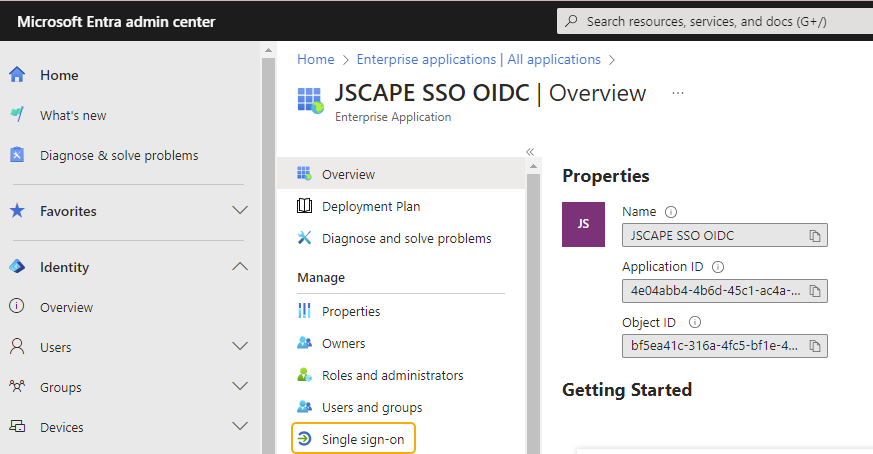Screen dimensions: 873x454
Task: Click the Getting Started heading
Action: click(627, 389)
